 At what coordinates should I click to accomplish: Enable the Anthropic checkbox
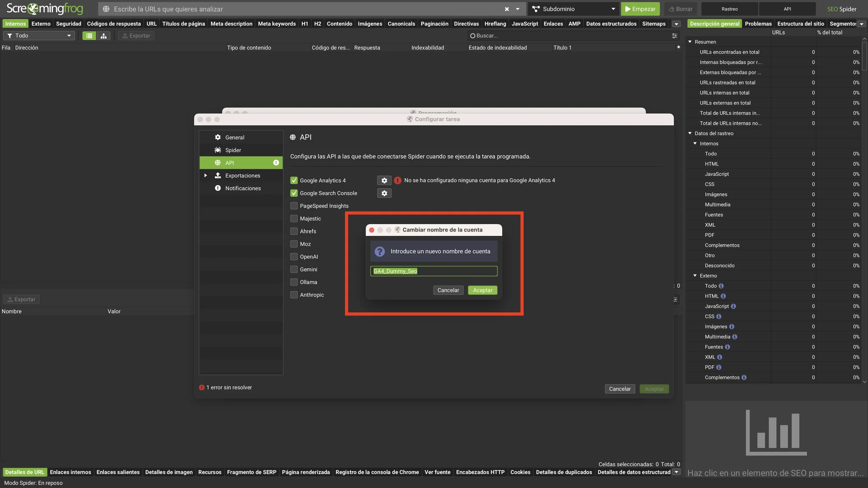pyautogui.click(x=294, y=295)
